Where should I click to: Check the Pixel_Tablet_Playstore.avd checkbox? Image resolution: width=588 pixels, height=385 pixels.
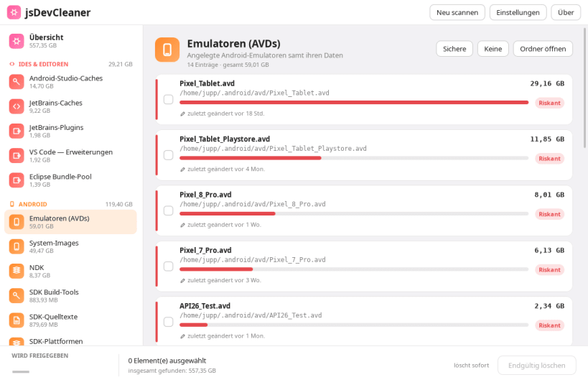[x=169, y=155]
